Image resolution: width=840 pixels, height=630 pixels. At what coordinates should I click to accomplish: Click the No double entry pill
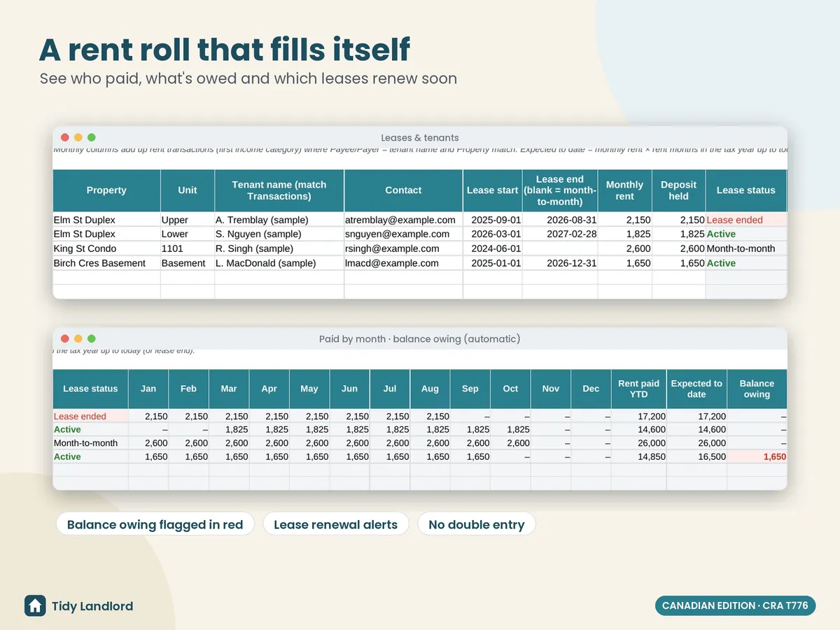click(x=477, y=524)
